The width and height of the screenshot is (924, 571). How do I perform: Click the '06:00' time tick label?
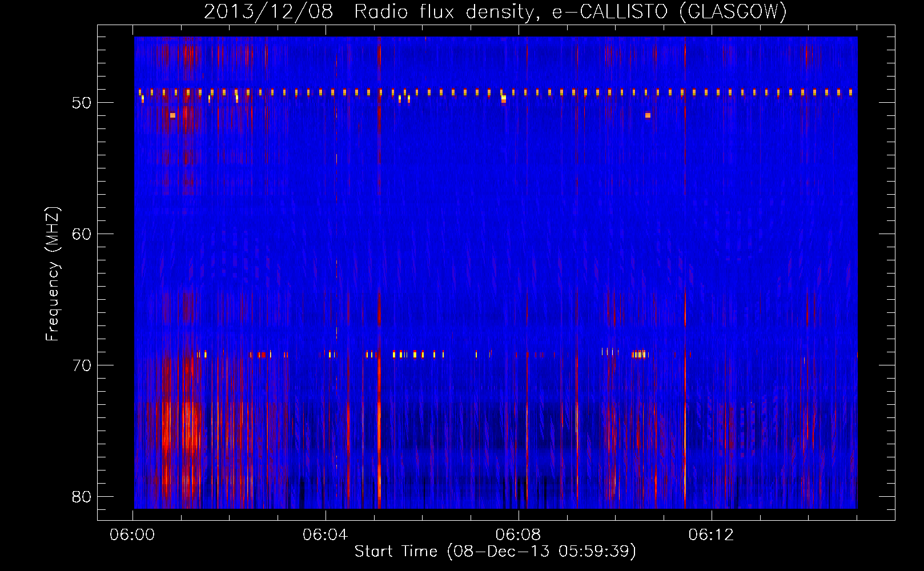pos(132,535)
